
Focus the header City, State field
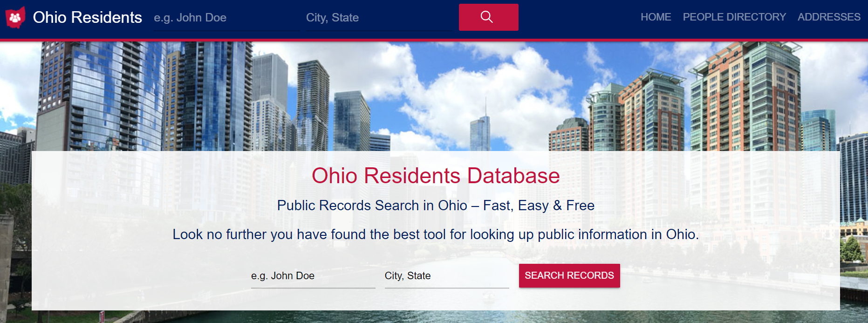[x=379, y=18]
